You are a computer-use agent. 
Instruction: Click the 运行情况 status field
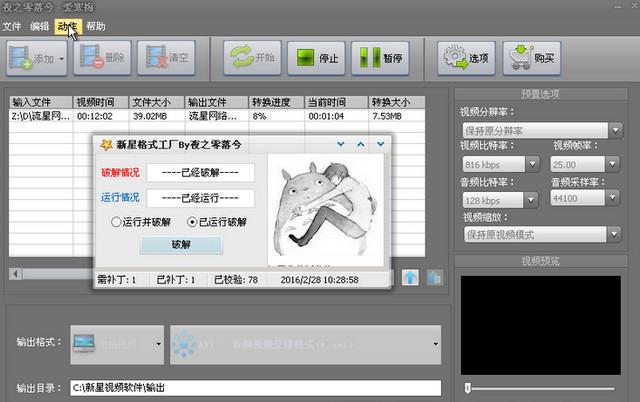[200, 198]
